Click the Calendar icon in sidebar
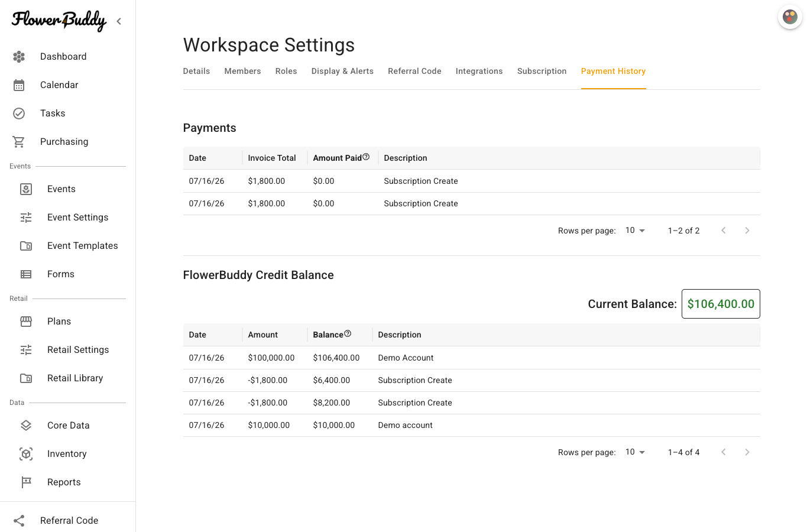The image size is (807, 532). (x=19, y=85)
